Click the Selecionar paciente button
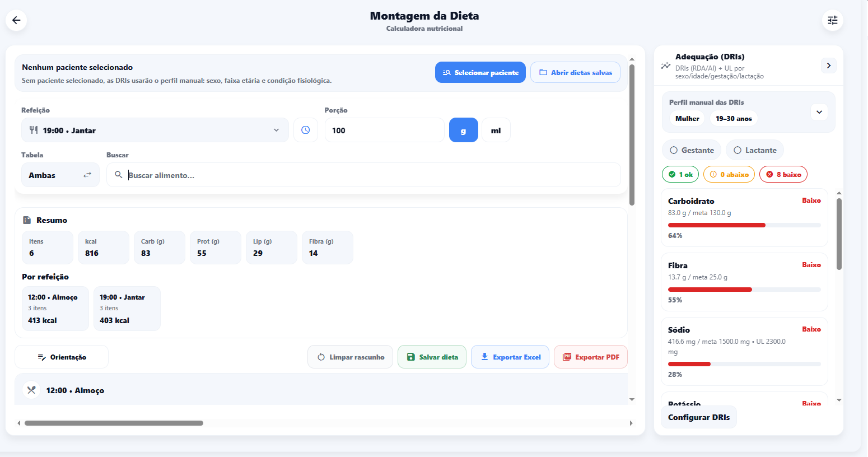 480,73
